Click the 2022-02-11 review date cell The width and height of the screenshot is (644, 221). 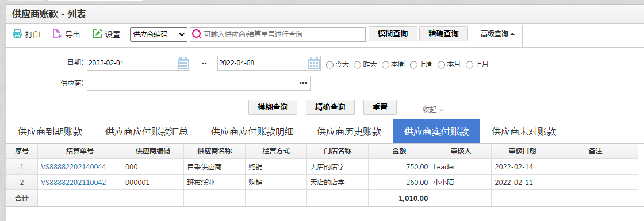(522, 183)
